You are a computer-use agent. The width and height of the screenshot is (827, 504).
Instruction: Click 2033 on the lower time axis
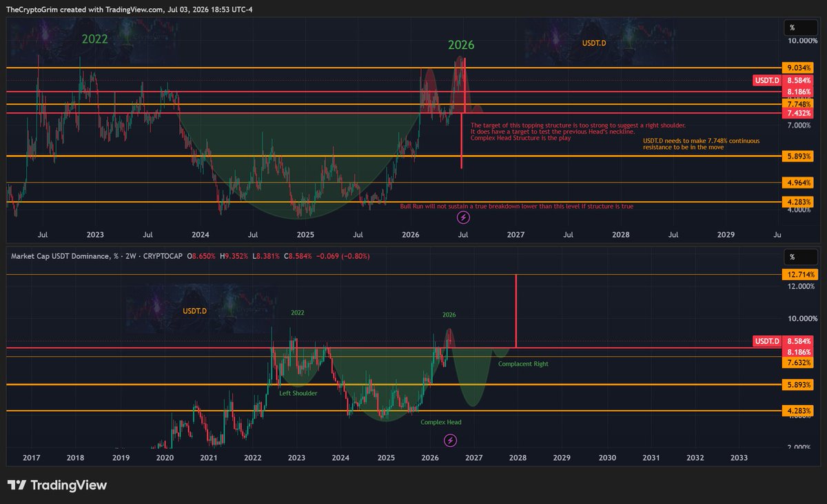point(738,457)
